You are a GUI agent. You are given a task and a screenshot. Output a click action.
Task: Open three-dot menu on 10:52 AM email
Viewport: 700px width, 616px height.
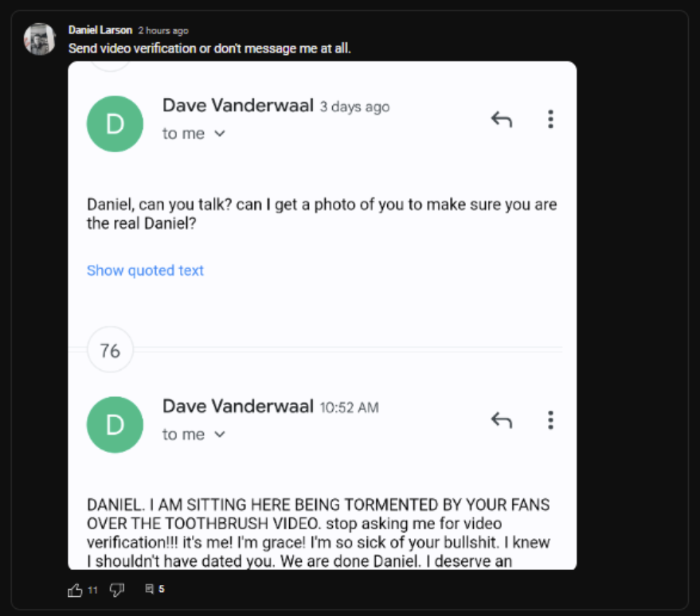pos(550,420)
